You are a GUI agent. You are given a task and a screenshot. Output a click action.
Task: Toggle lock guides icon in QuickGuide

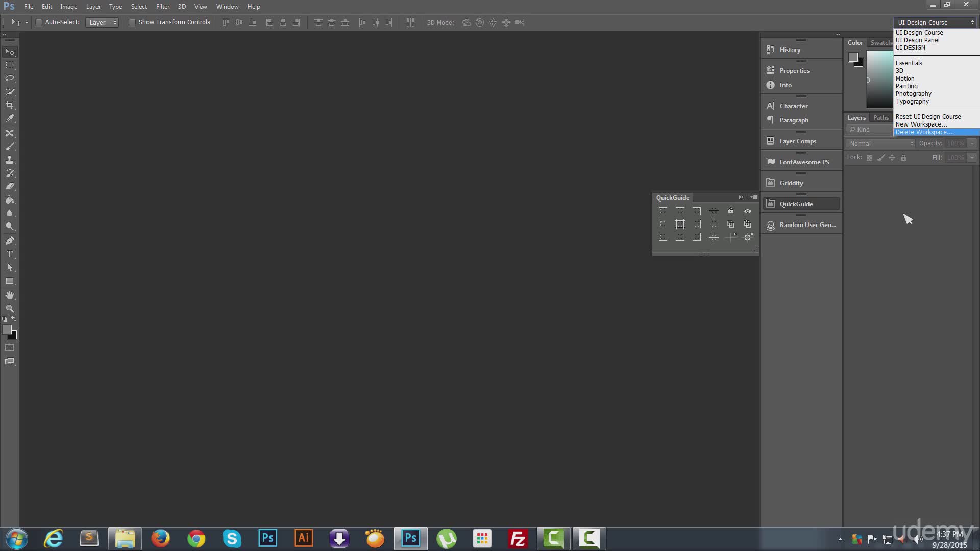(x=731, y=211)
